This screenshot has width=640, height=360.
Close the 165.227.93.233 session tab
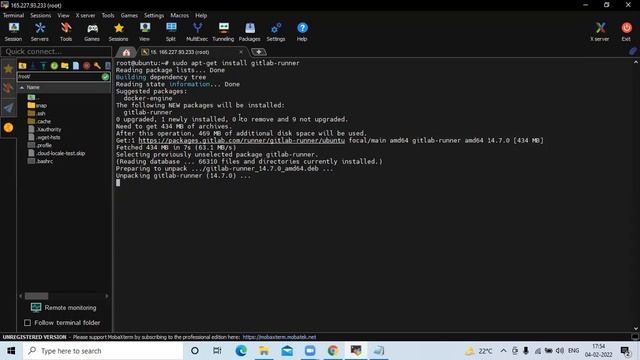pyautogui.click(x=241, y=52)
